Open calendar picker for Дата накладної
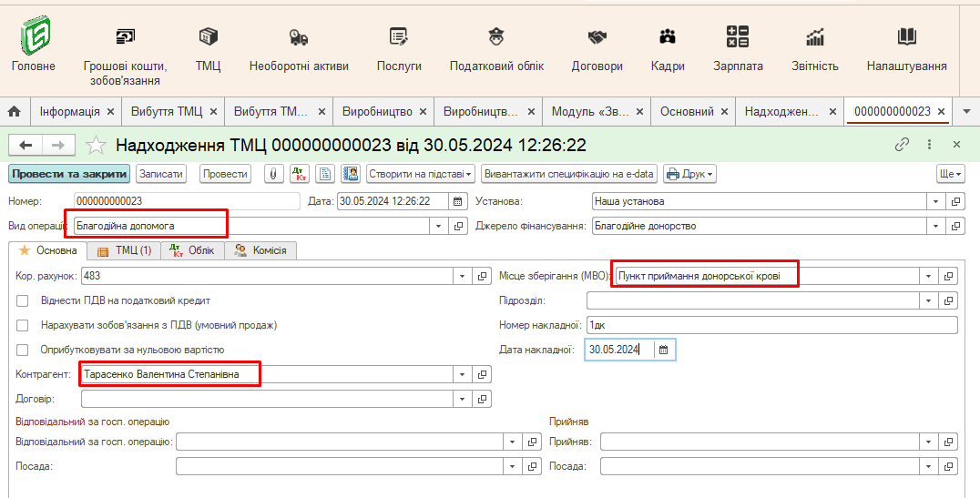The height and width of the screenshot is (498, 980). pos(663,350)
